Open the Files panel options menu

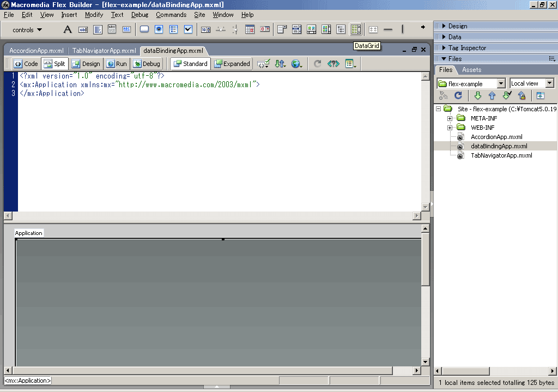(x=552, y=58)
